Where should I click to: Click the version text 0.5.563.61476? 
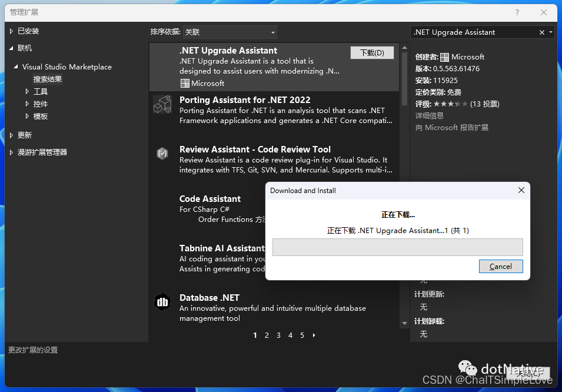pos(456,69)
